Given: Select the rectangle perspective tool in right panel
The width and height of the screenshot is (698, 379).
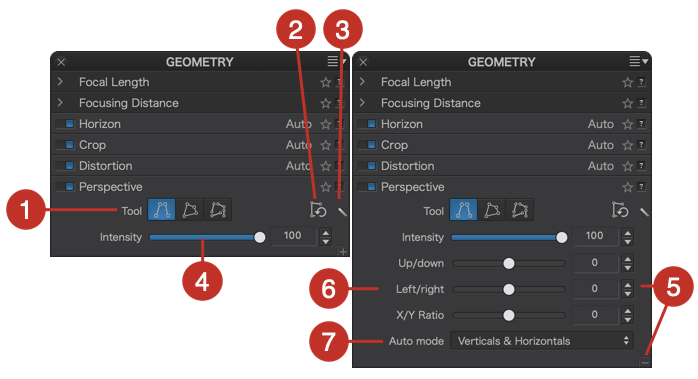Looking at the screenshot, I should pyautogui.click(x=491, y=210).
